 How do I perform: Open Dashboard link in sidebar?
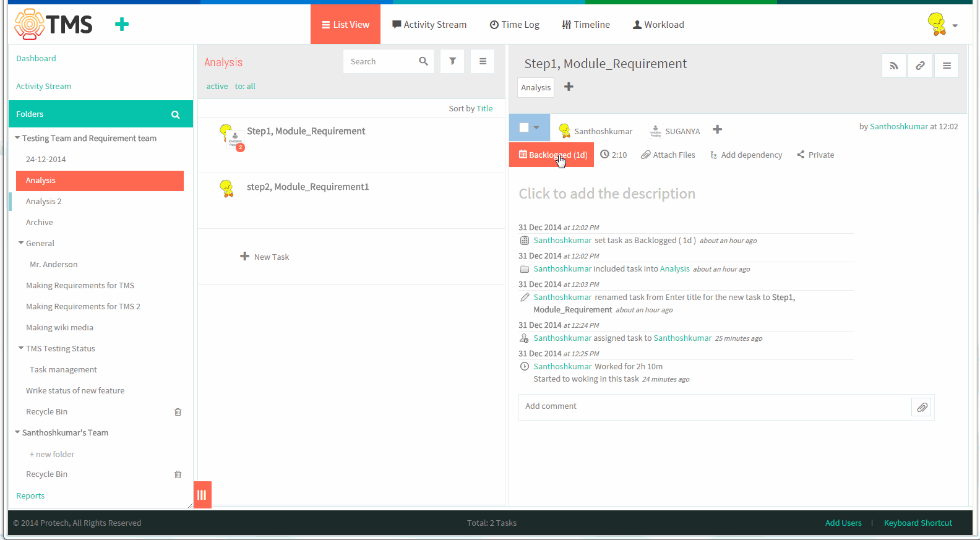(x=36, y=59)
